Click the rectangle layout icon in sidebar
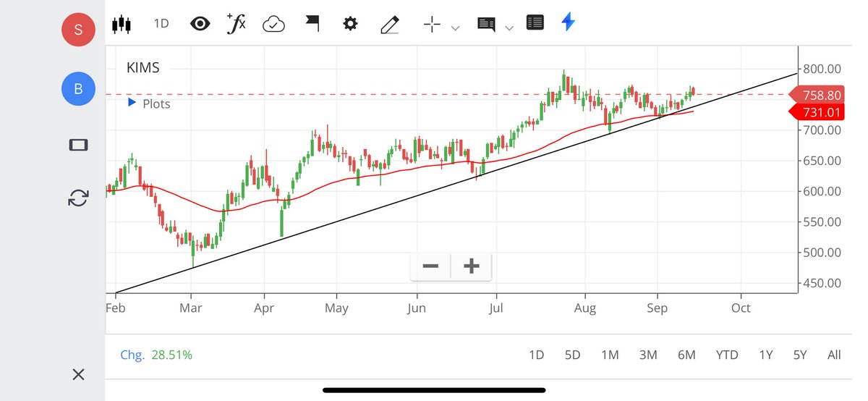Screen dimensions: 868x401 [x=78, y=145]
